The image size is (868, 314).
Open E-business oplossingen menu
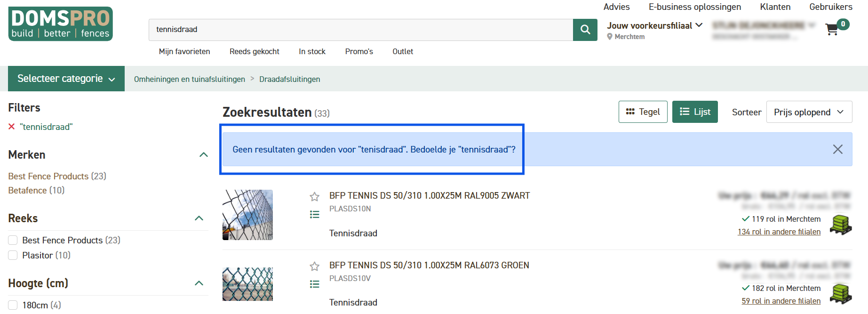[695, 7]
